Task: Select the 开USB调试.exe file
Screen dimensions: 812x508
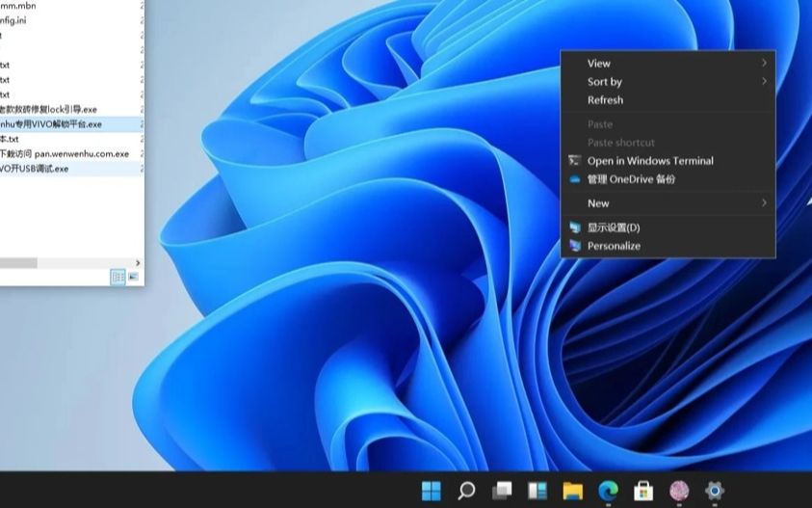Action: [34, 169]
